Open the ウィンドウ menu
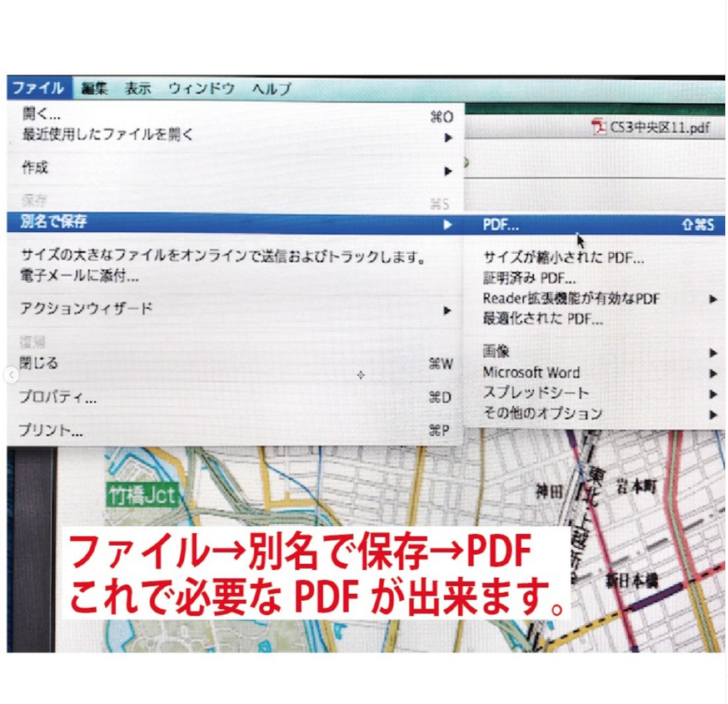728x704 pixels. click(201, 89)
